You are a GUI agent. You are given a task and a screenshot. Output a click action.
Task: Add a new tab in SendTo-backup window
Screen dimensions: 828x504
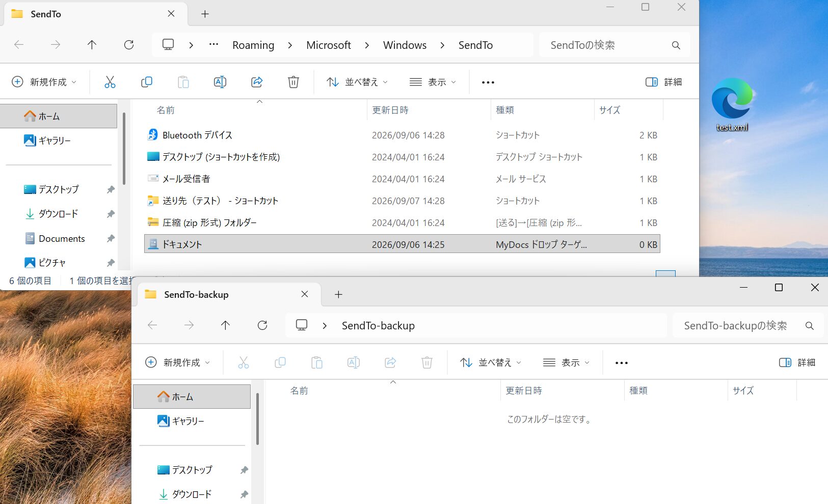click(338, 295)
